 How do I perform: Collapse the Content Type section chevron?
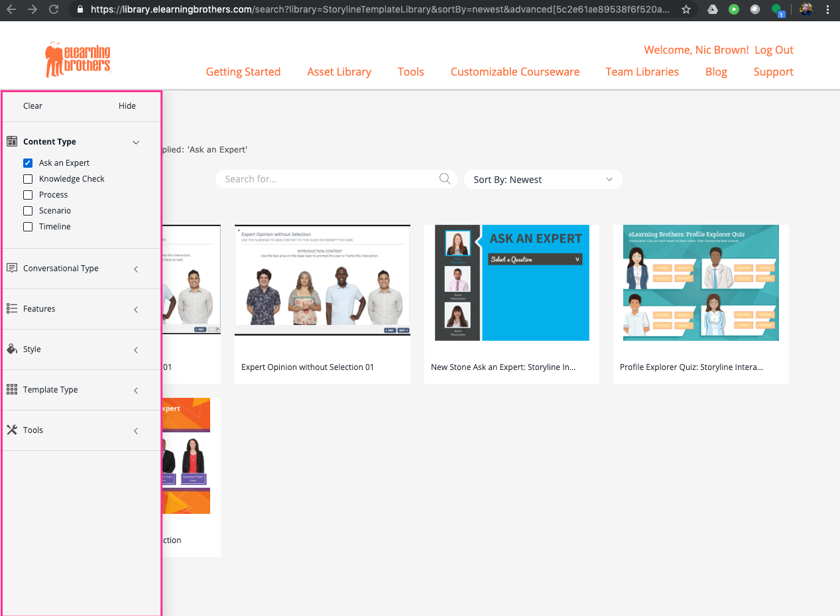point(136,142)
